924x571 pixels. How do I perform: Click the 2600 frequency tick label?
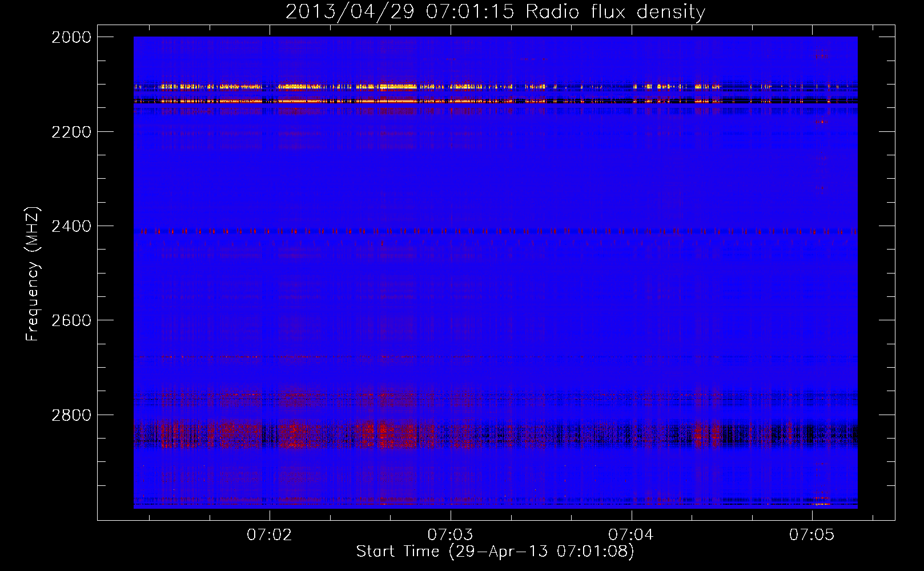tap(71, 320)
